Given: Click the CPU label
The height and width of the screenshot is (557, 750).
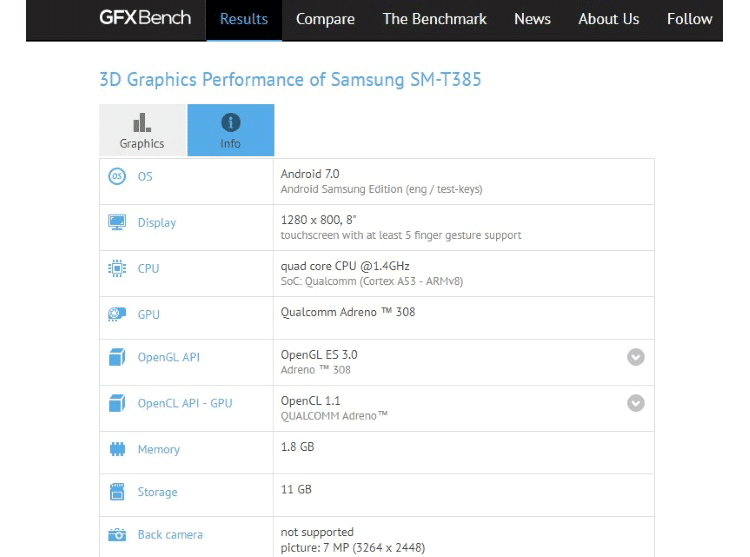Looking at the screenshot, I should point(148,269).
